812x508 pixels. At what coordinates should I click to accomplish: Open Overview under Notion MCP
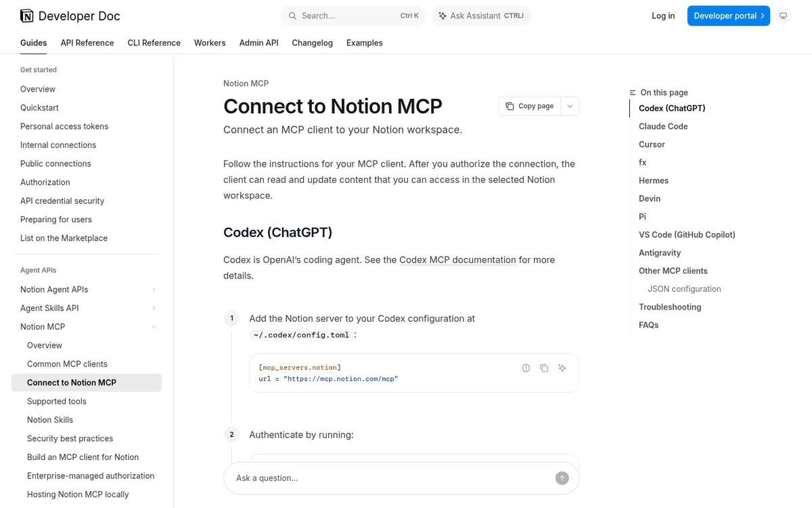tap(45, 345)
